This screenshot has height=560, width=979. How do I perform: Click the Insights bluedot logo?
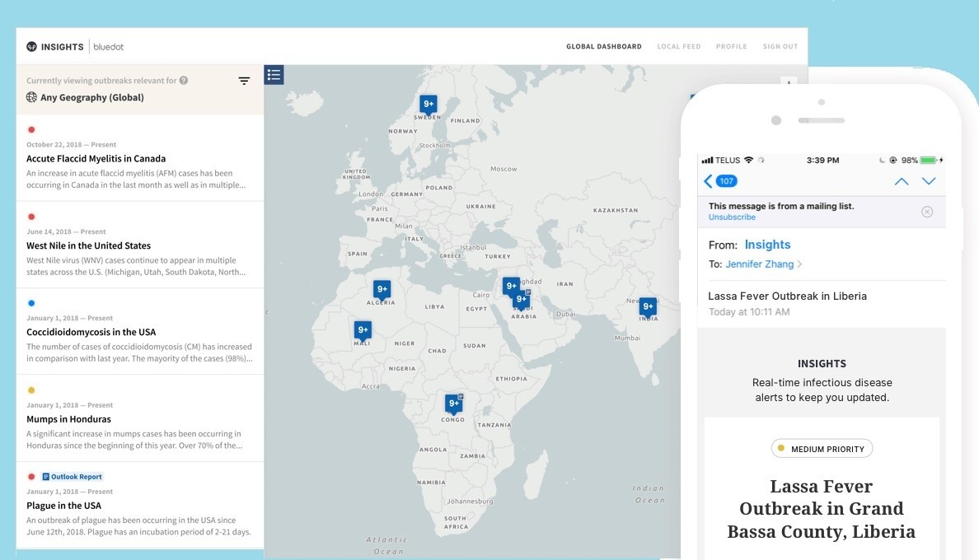pos(75,47)
